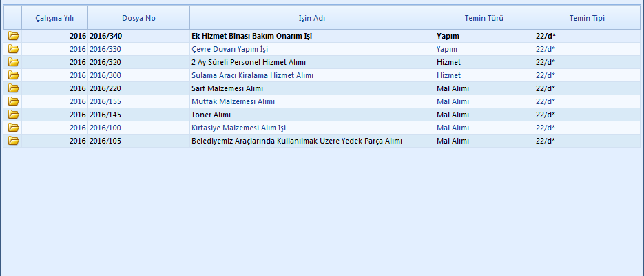Open folder icon for file 2016/105
Screen dimensions: 644x276
(13, 141)
